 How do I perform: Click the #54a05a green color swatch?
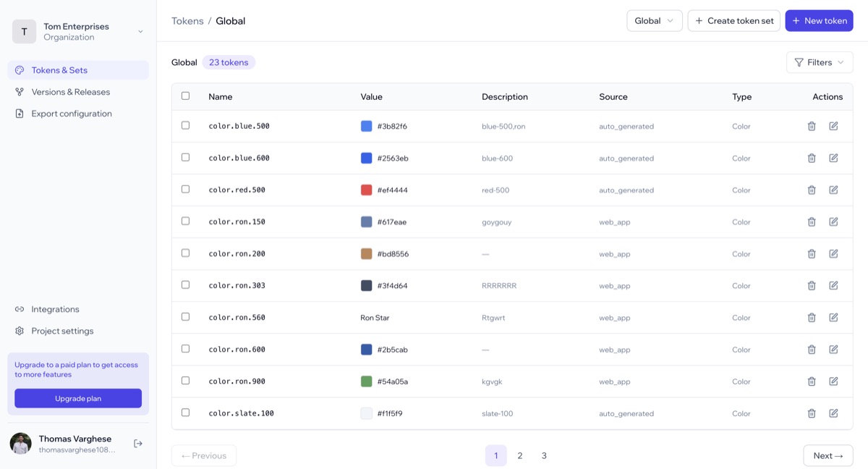pos(367,381)
